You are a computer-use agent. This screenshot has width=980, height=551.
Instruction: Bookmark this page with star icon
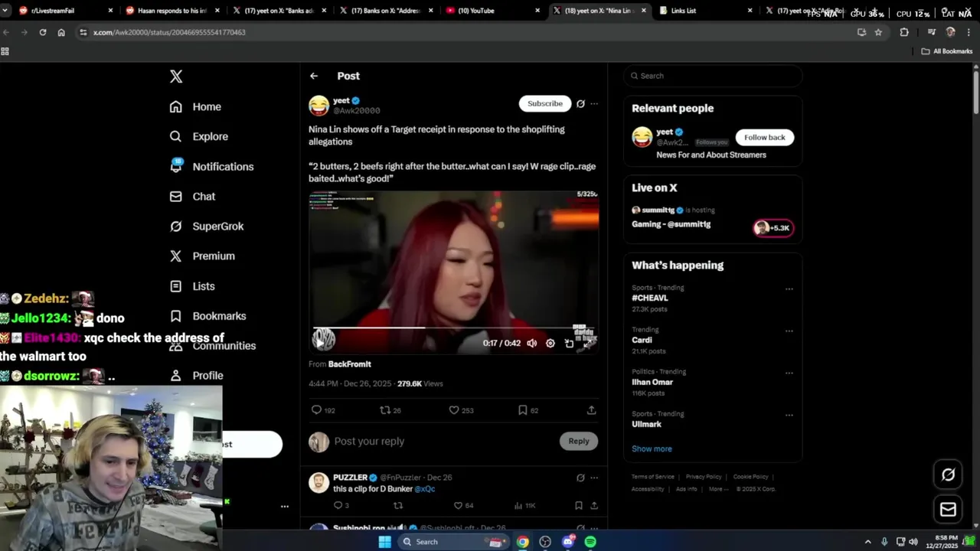click(878, 32)
